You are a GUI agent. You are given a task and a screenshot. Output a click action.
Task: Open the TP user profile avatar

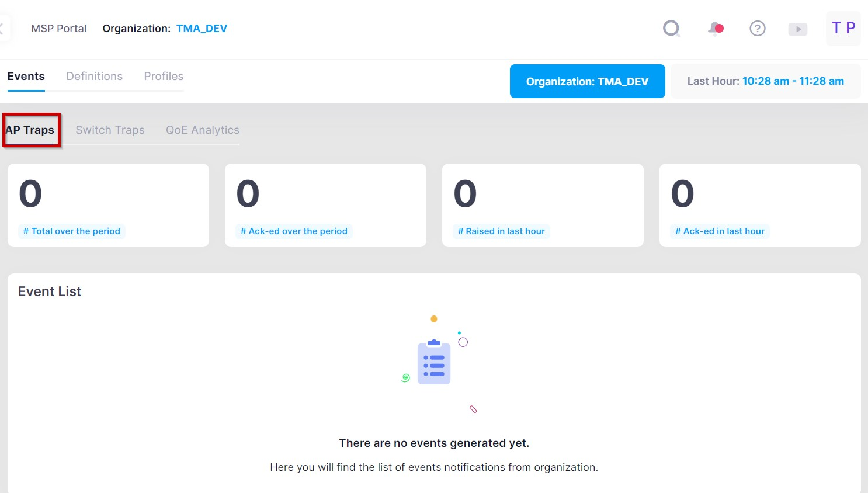[843, 28]
